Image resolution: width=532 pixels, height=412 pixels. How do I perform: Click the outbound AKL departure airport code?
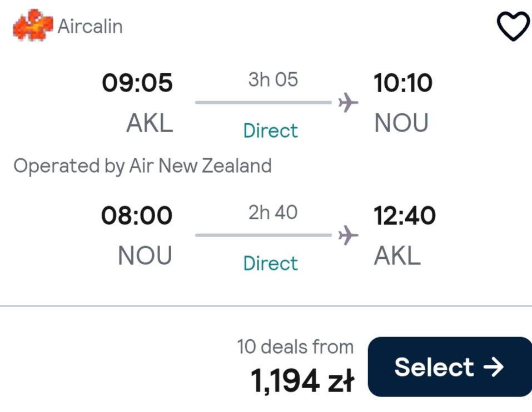[150, 123]
